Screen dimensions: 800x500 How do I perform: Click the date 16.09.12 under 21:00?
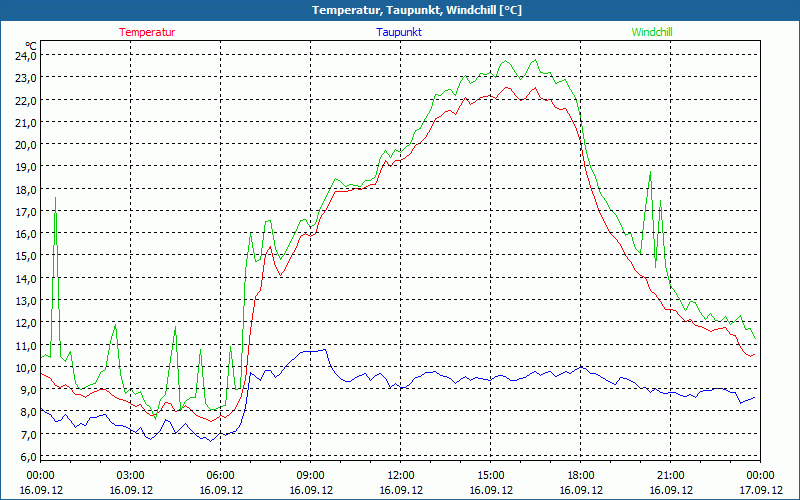point(670,490)
